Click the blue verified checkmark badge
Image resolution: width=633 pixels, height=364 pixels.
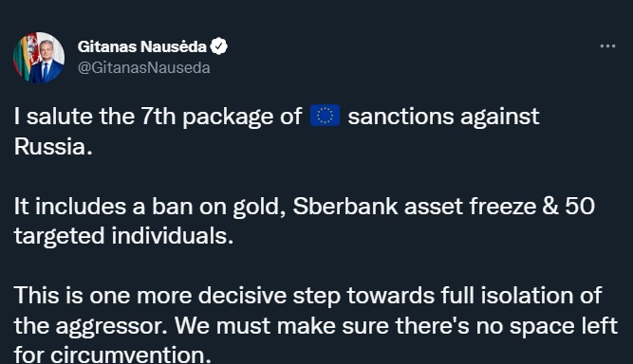tap(219, 46)
